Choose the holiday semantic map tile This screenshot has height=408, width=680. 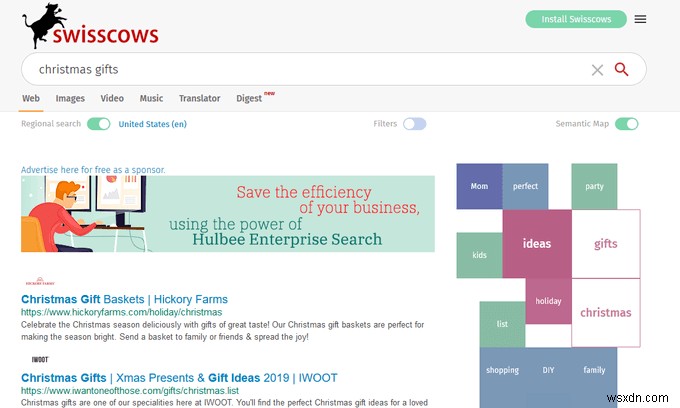[x=548, y=301]
